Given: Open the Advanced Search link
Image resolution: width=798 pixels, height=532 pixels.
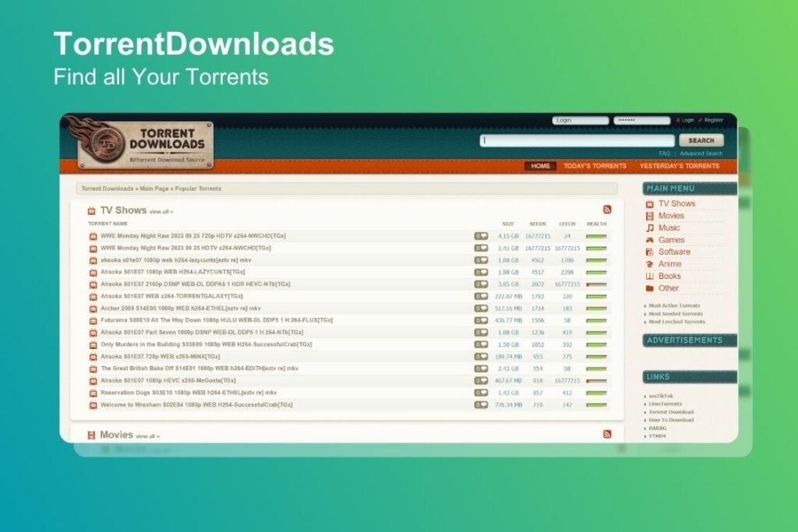Looking at the screenshot, I should coord(701,153).
